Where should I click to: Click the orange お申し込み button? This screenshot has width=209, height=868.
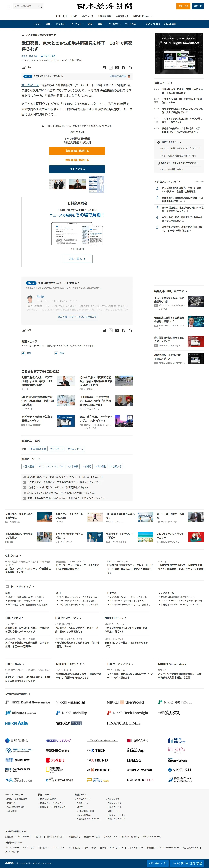[183, 6]
